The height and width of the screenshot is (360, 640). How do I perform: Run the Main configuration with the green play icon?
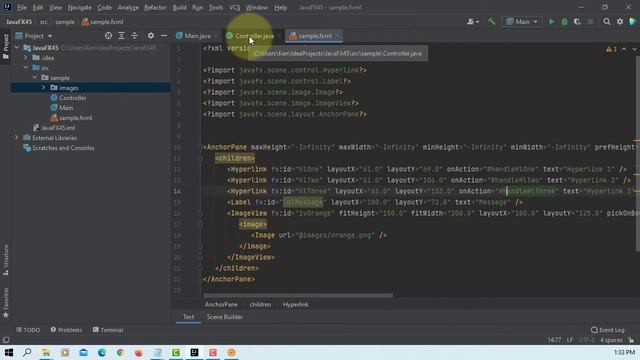pos(551,22)
